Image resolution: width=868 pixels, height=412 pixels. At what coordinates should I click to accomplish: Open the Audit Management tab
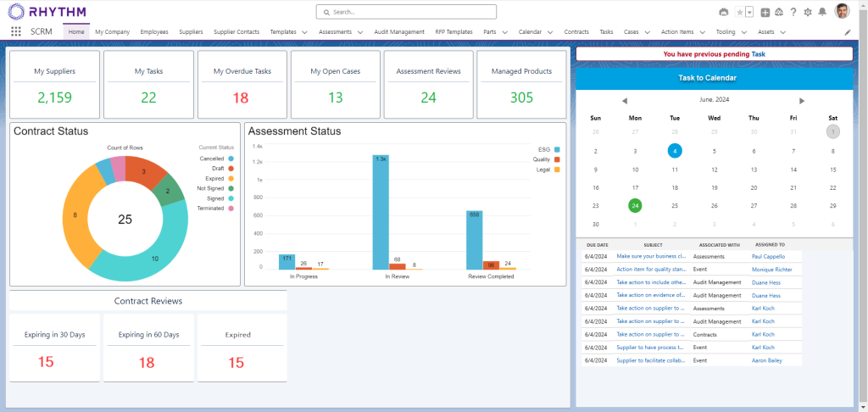[399, 31]
